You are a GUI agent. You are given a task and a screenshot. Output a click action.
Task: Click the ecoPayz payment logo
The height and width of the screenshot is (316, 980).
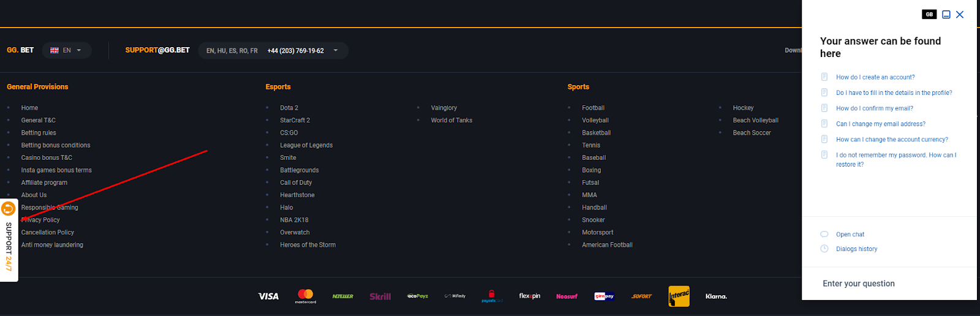tap(418, 296)
